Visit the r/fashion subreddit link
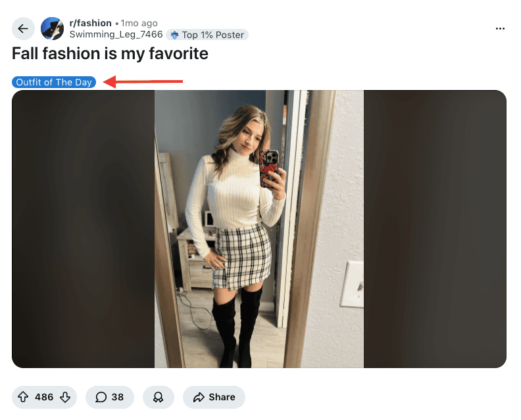The image size is (521, 420). (x=90, y=23)
